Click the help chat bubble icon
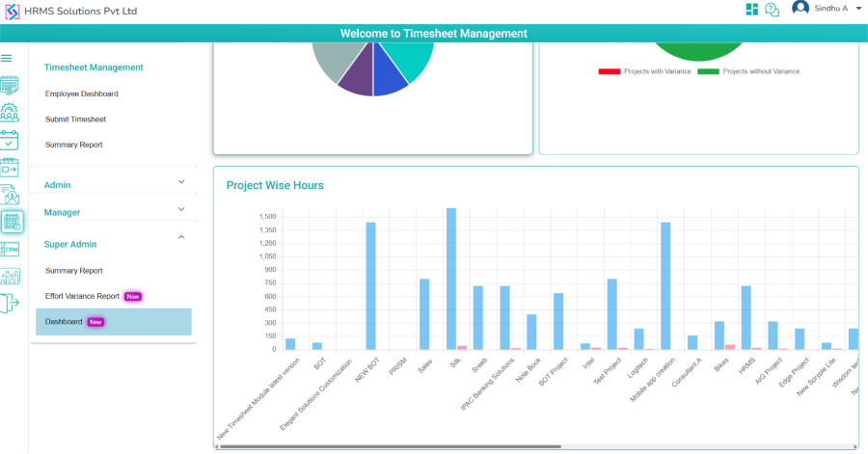The image size is (868, 454). click(773, 10)
